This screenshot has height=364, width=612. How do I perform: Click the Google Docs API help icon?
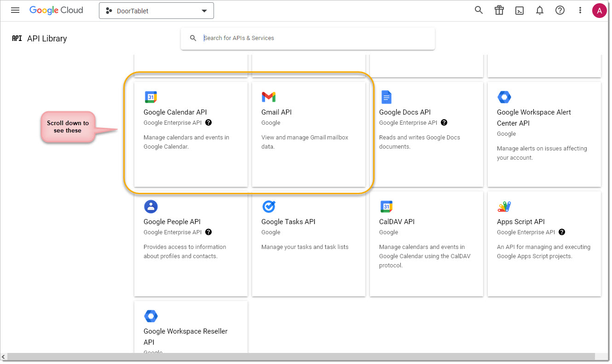pos(444,123)
